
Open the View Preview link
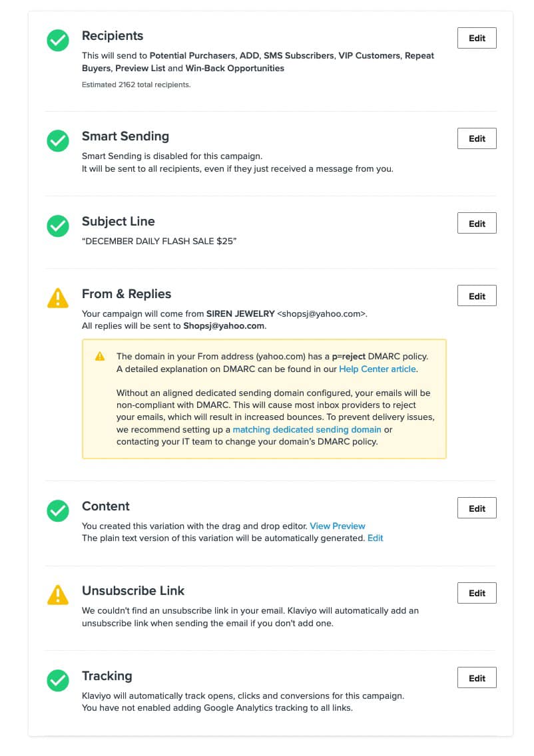(337, 526)
